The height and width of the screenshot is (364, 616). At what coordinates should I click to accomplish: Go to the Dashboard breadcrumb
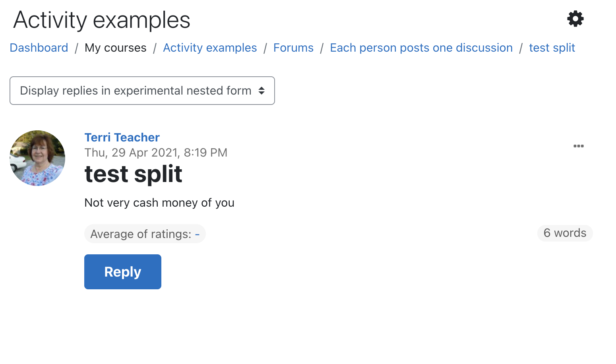(39, 48)
